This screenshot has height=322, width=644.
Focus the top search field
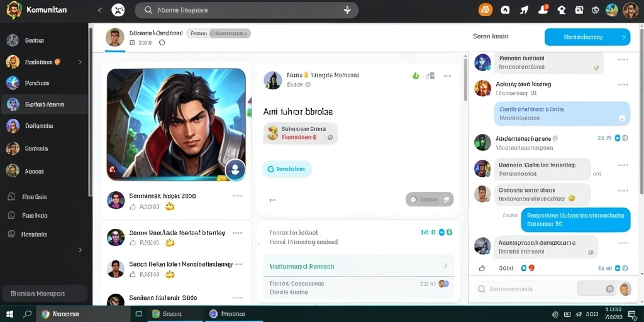tap(247, 10)
